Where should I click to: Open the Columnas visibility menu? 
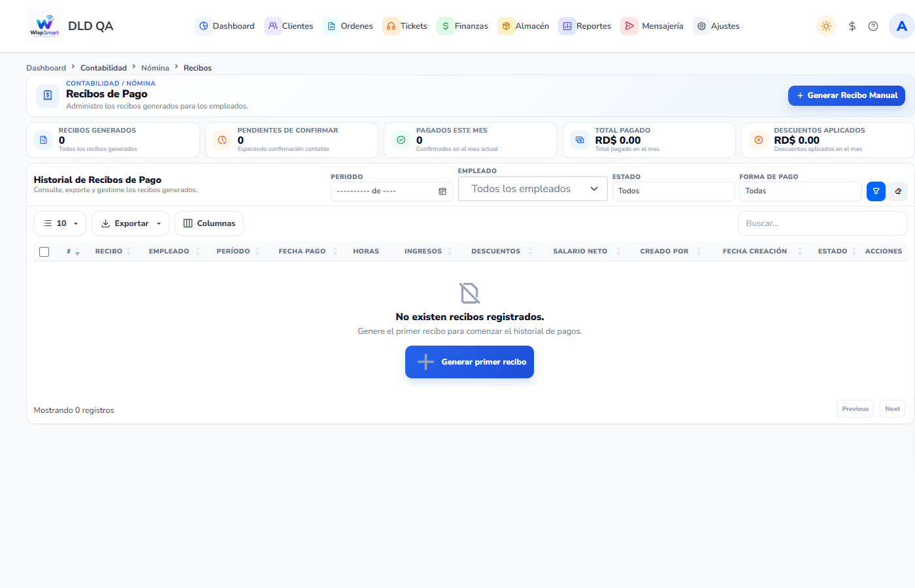click(x=209, y=223)
